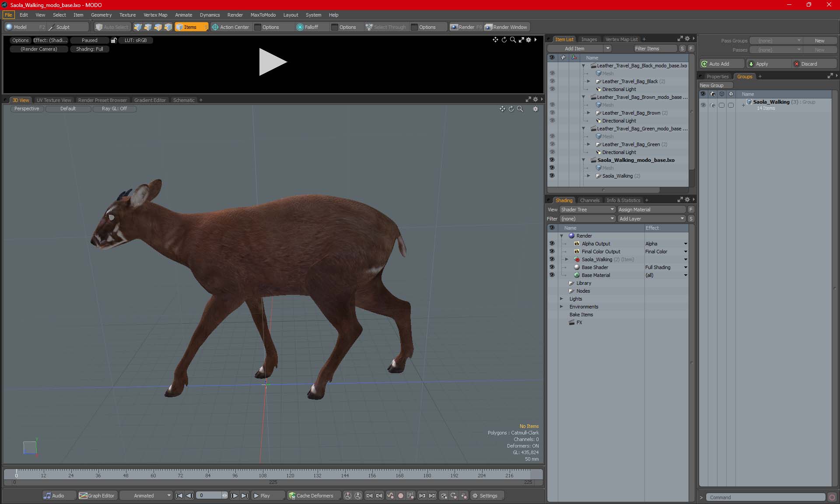Click render preview gear settings icon
Viewport: 840px width, 504px height.
[528, 40]
